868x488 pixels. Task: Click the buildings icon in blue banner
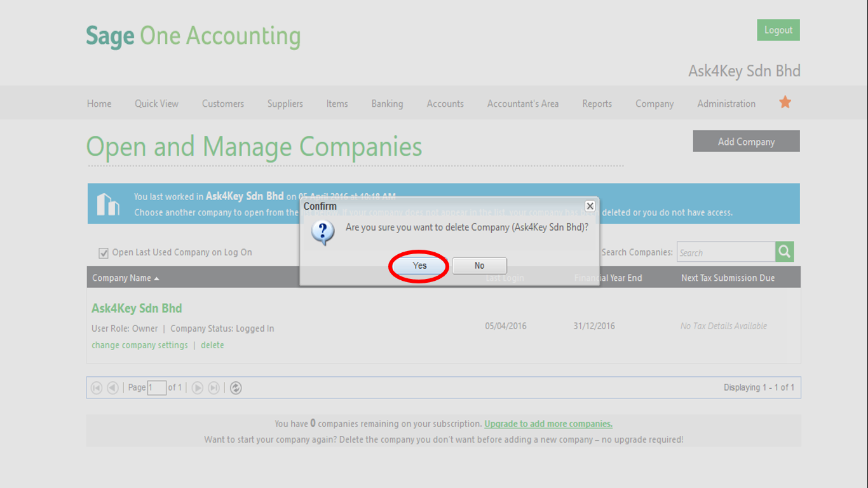pos(108,204)
